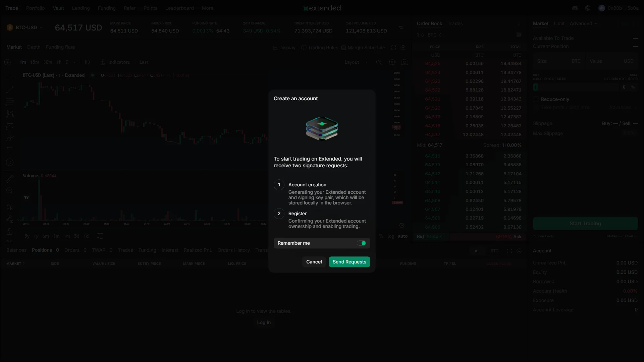
Task: Select the horizontal lines Fibonacci tool
Action: coord(10,102)
